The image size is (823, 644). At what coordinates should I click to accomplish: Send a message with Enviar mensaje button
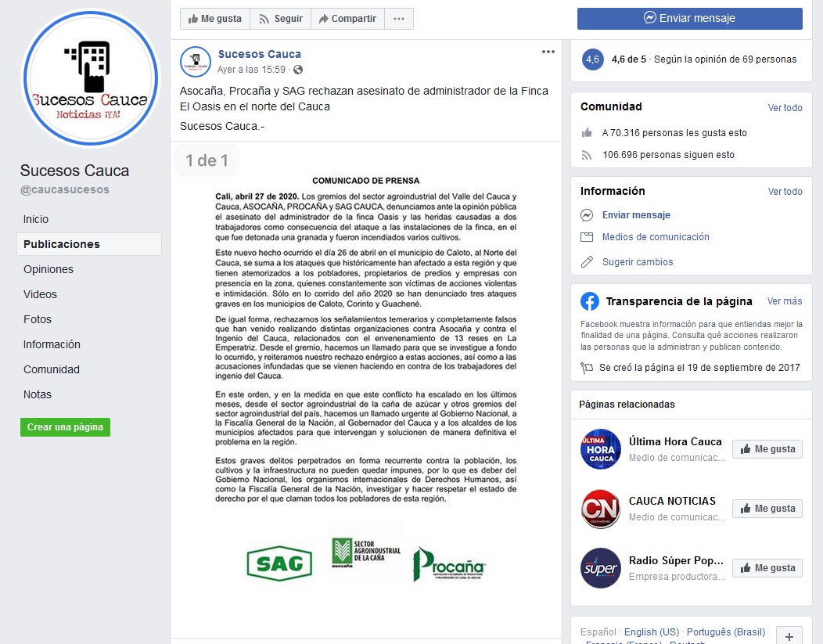690,18
